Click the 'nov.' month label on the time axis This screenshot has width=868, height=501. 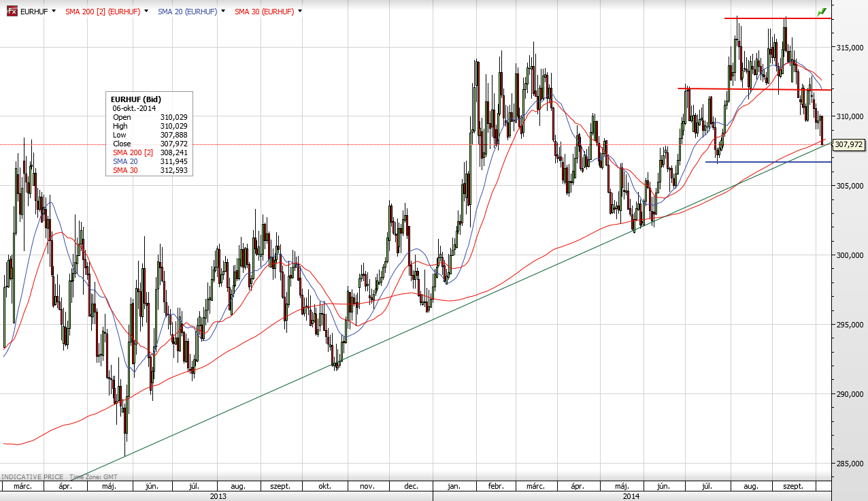click(x=367, y=487)
